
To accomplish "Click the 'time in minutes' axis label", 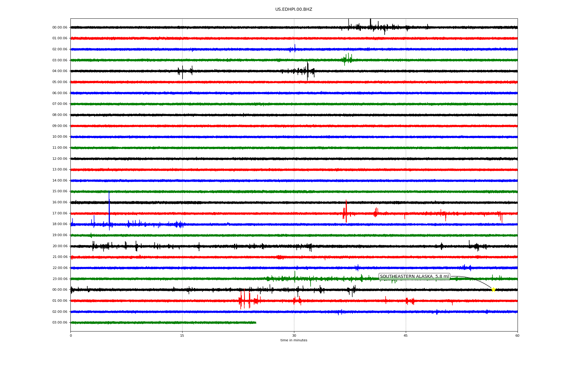I will pos(293,340).
